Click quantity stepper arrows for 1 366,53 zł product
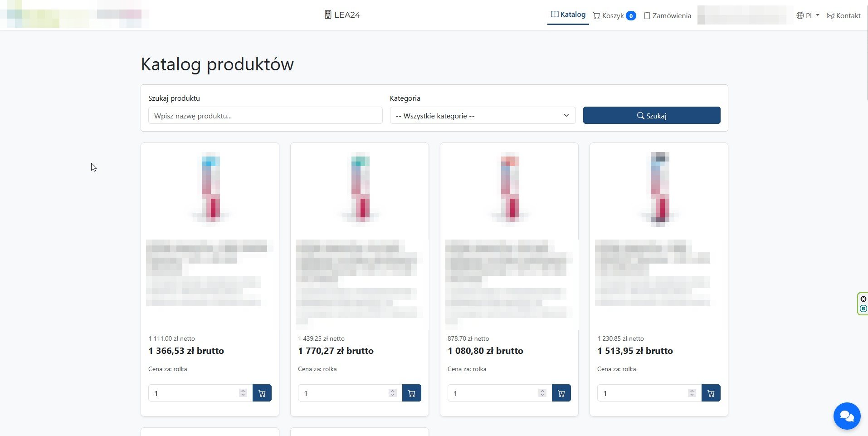 click(243, 393)
